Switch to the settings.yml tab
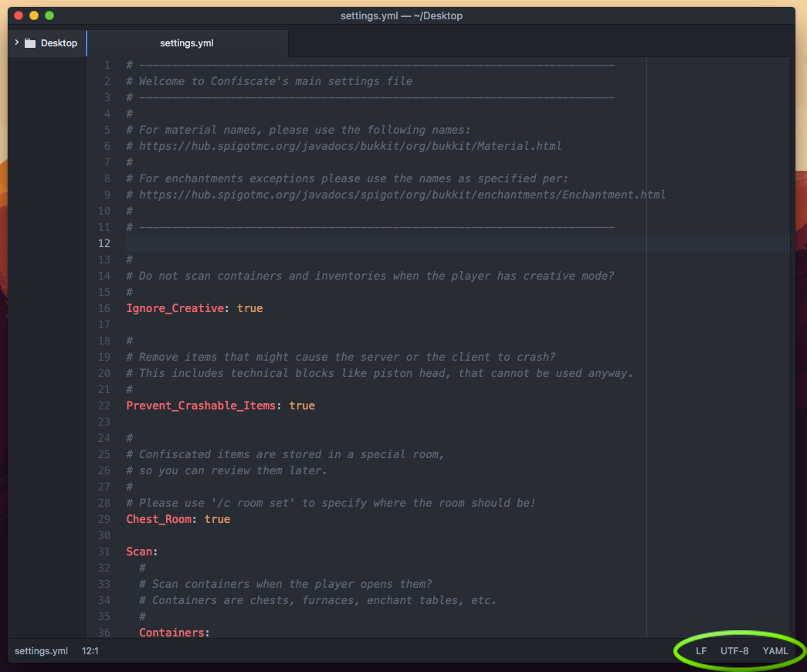Viewport: 807px width, 672px height. point(187,43)
